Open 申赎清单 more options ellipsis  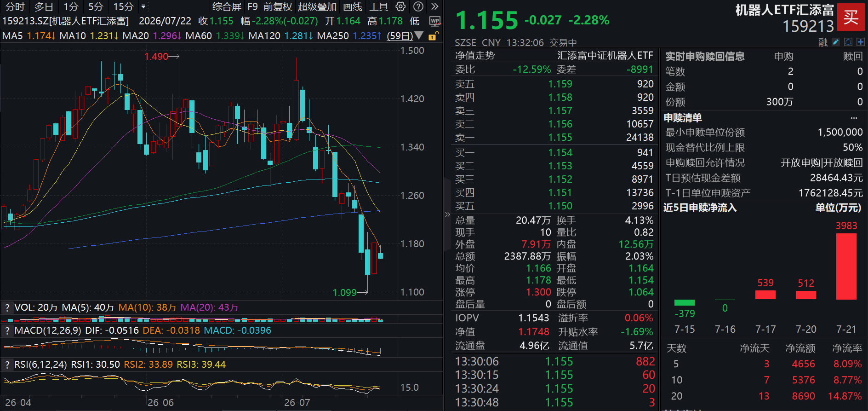click(854, 118)
